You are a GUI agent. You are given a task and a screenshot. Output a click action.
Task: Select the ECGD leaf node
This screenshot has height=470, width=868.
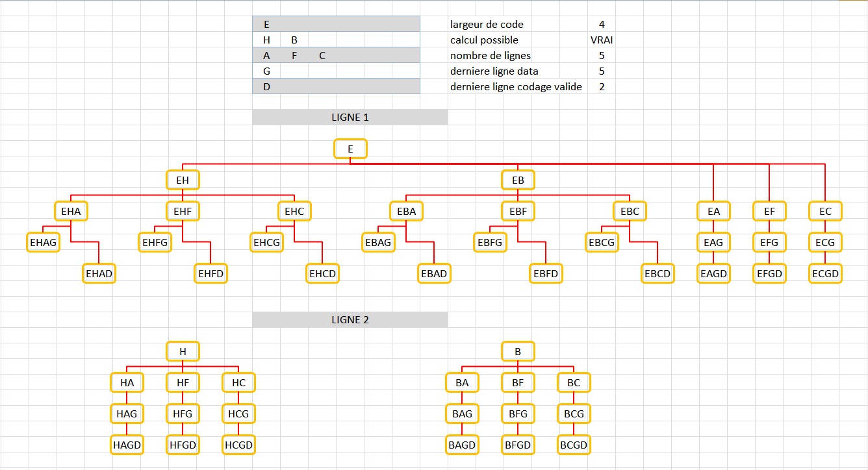pyautogui.click(x=825, y=273)
